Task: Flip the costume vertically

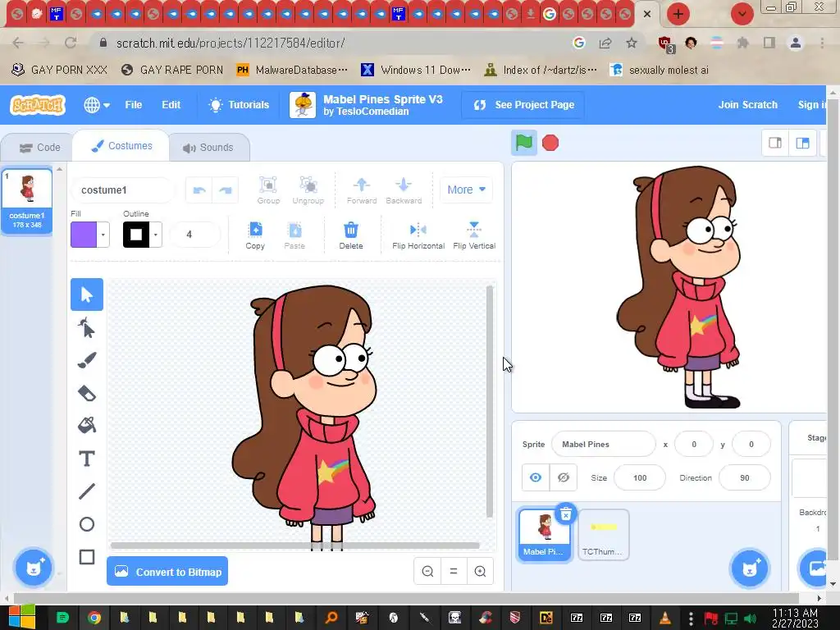Action: (474, 235)
